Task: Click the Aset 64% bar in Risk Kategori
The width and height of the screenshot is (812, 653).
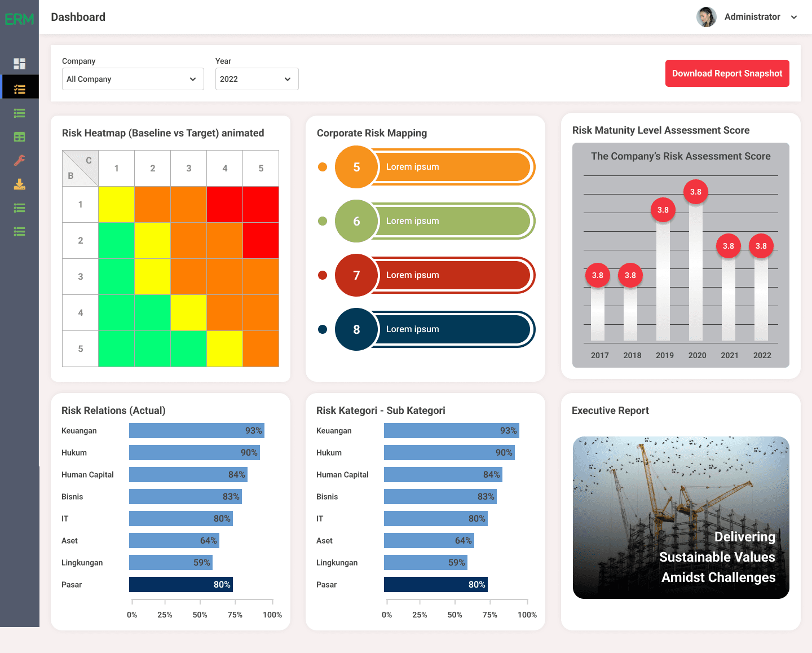Action: [429, 541]
